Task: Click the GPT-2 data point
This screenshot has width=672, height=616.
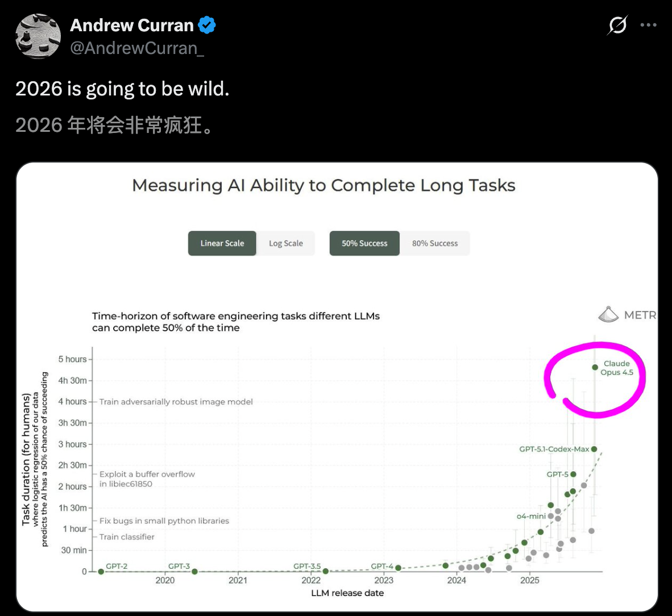Action: tap(101, 572)
